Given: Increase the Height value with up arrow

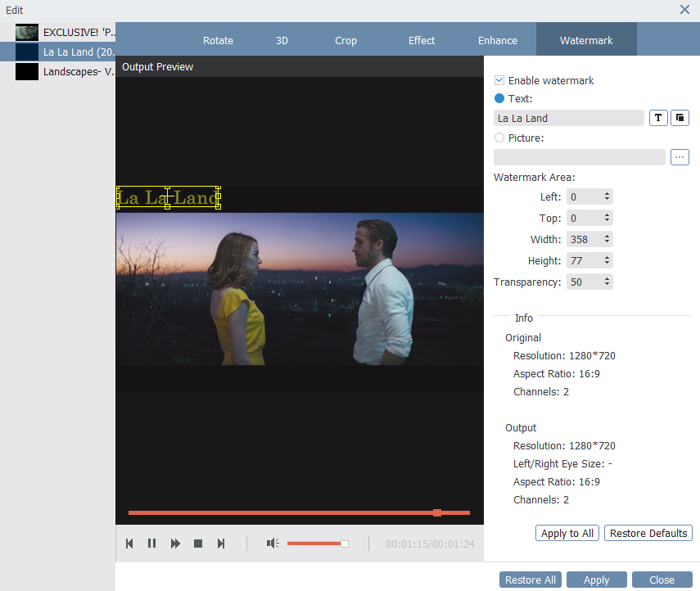Looking at the screenshot, I should (x=607, y=258).
